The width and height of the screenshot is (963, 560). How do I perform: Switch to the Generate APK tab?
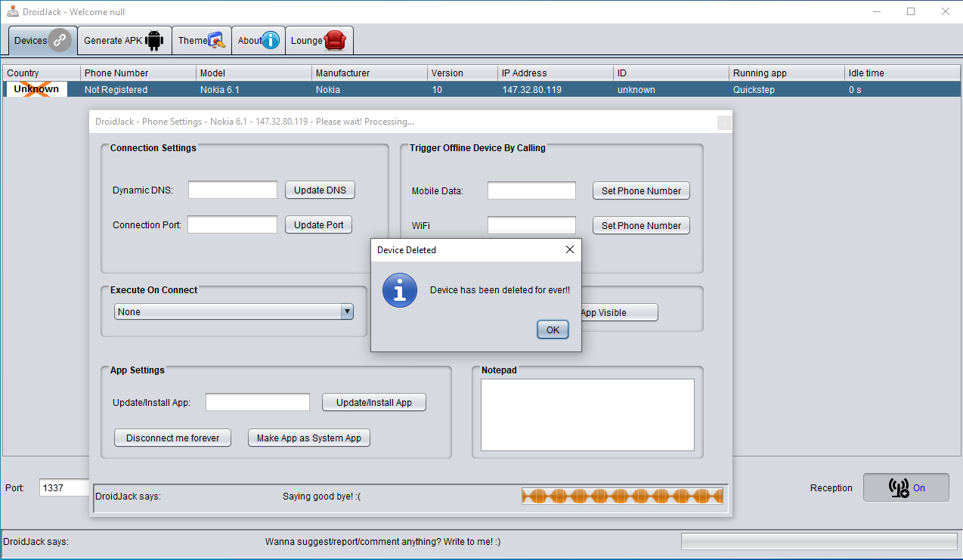[x=124, y=41]
